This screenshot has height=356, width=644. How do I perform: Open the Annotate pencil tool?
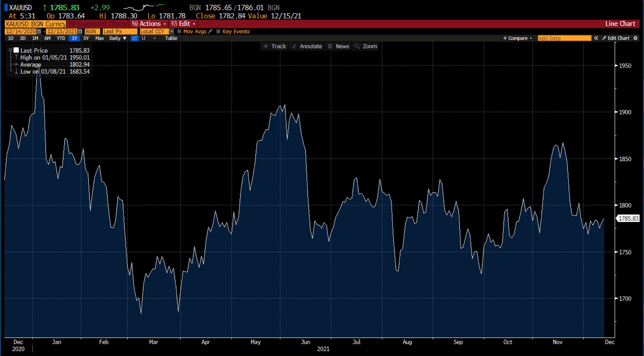click(307, 46)
